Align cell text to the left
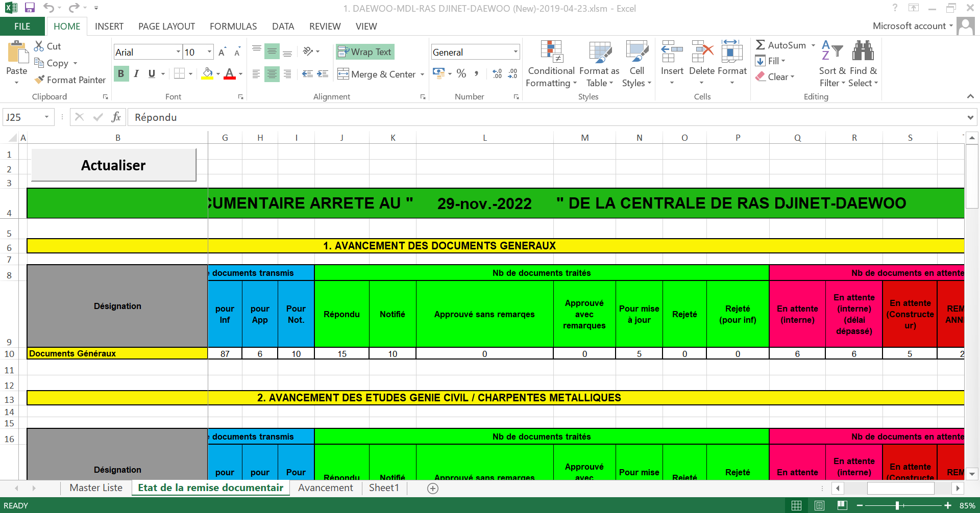980x513 pixels. [x=257, y=74]
